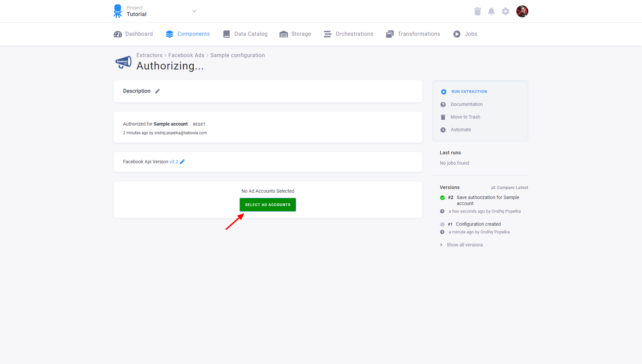The width and height of the screenshot is (642, 364).
Task: Click the Documentation question mark icon
Action: tap(443, 105)
